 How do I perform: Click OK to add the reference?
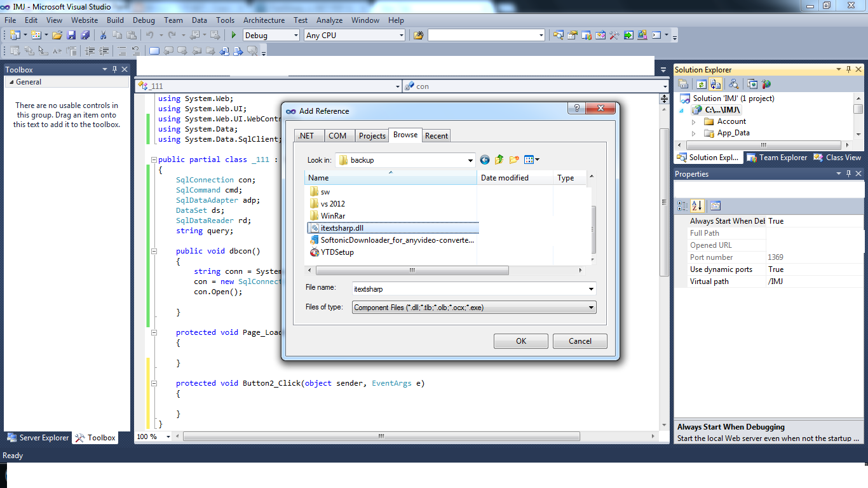click(520, 341)
